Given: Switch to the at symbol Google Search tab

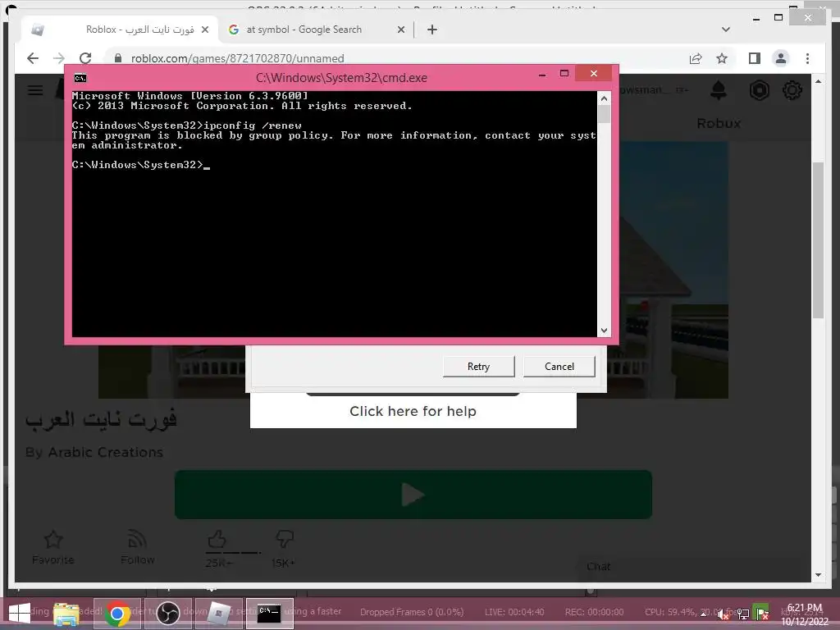Looking at the screenshot, I should pos(304,30).
